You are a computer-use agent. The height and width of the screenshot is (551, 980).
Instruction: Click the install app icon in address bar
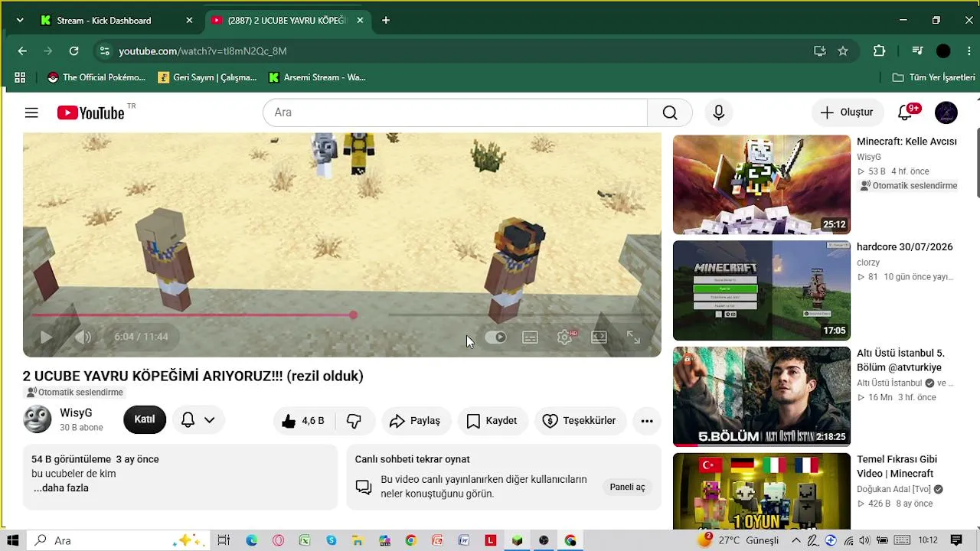pyautogui.click(x=820, y=51)
